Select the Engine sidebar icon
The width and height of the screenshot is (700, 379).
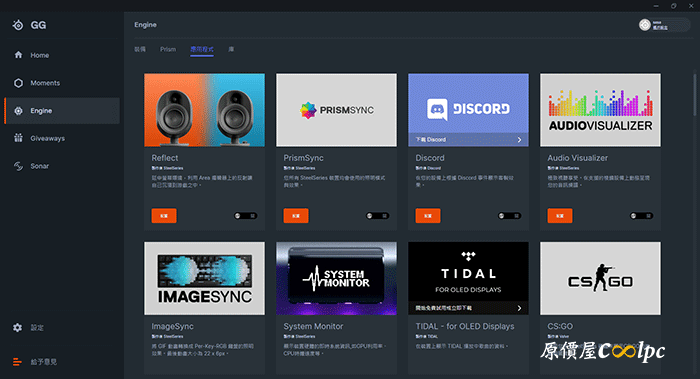click(18, 111)
